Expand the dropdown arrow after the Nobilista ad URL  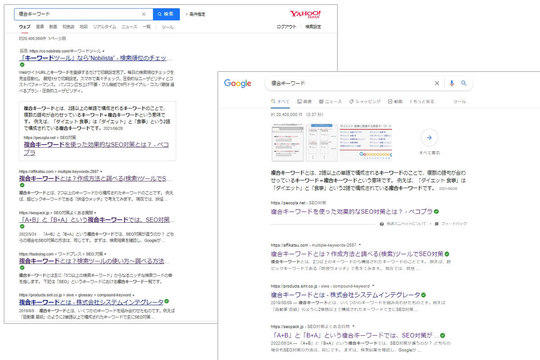(103, 51)
